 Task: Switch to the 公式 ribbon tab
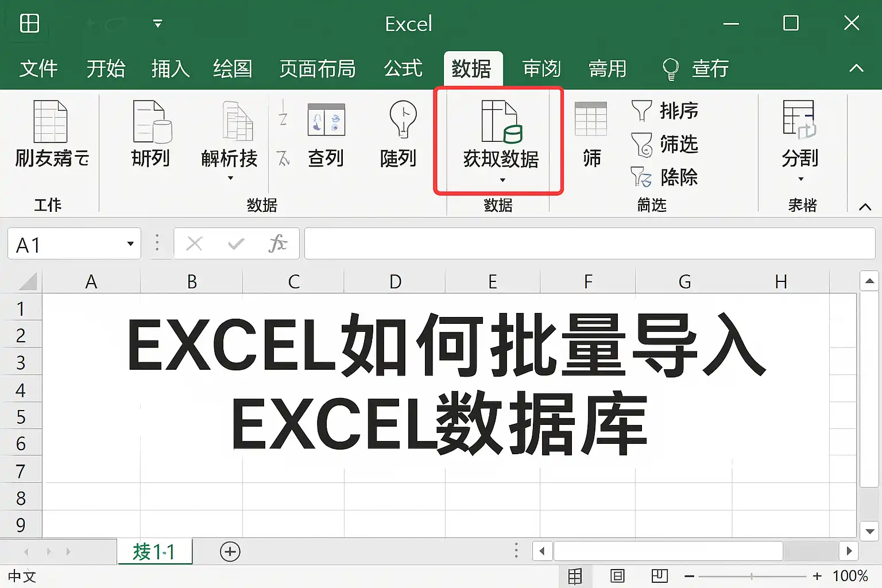pyautogui.click(x=403, y=69)
